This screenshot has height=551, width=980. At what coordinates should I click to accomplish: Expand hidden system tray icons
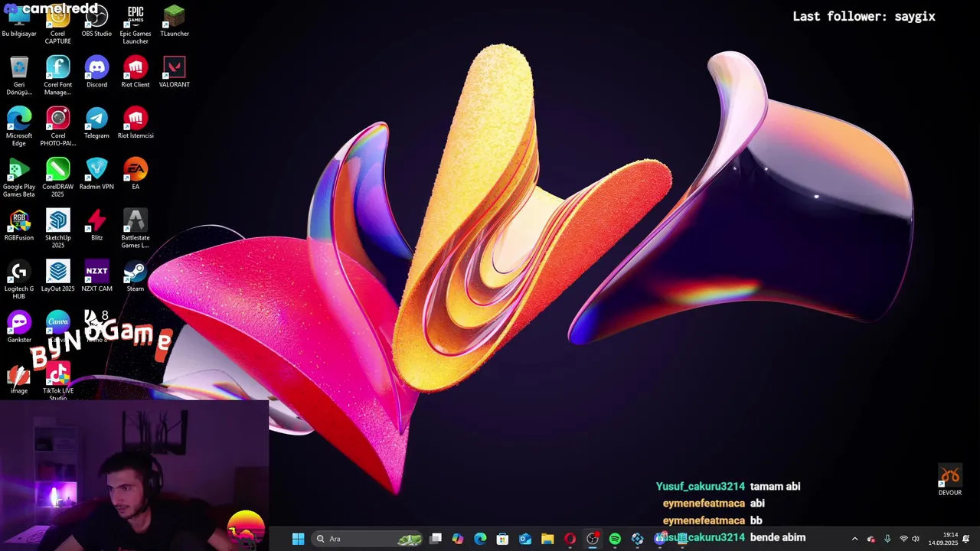[854, 539]
